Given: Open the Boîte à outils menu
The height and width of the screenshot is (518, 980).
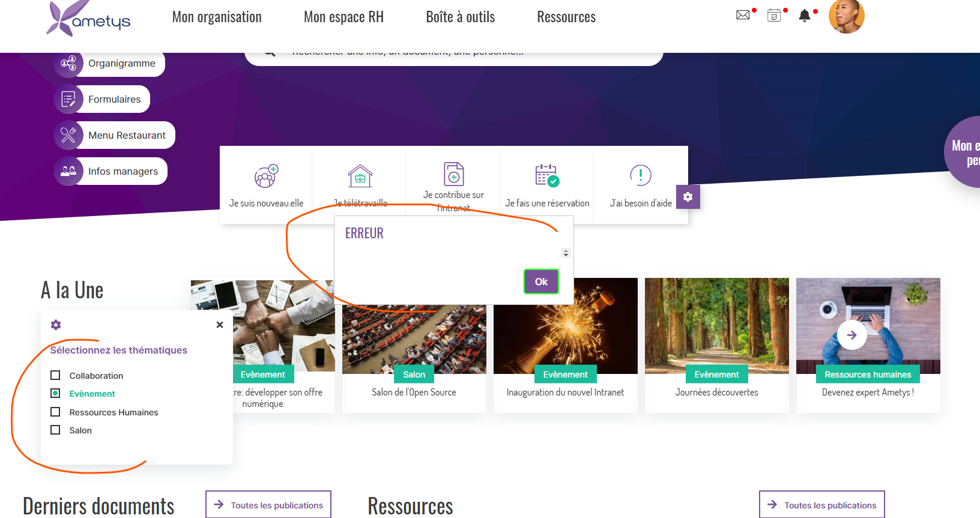Looking at the screenshot, I should click(461, 17).
